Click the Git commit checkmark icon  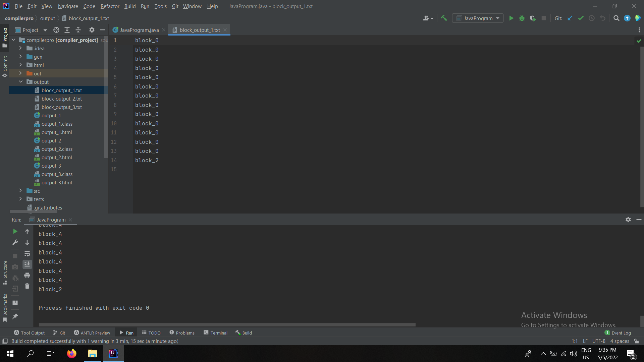581,18
